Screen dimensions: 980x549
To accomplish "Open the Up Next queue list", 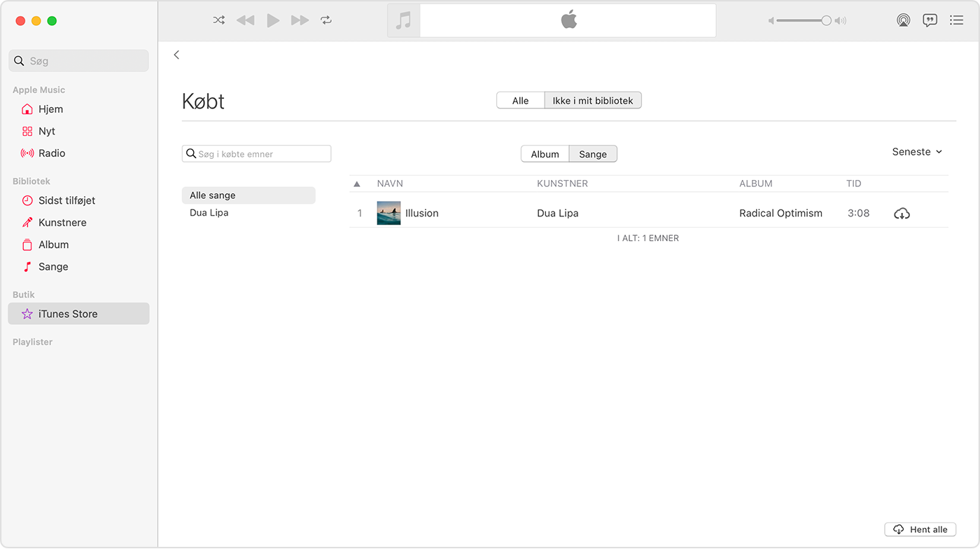I will 956,20.
